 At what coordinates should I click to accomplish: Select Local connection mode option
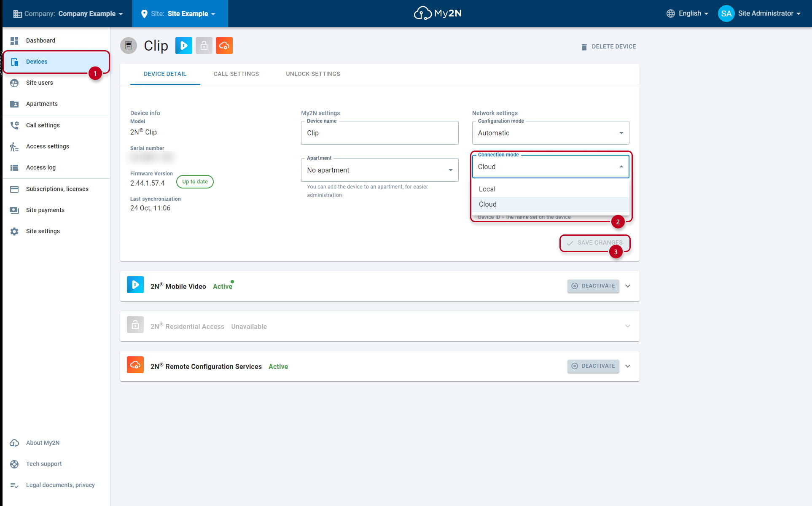click(551, 189)
